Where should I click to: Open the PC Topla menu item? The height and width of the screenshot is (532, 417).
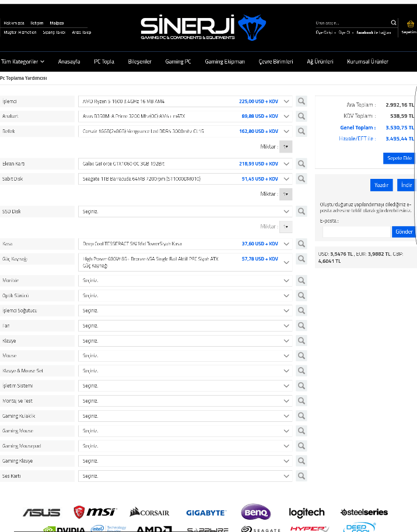[104, 61]
